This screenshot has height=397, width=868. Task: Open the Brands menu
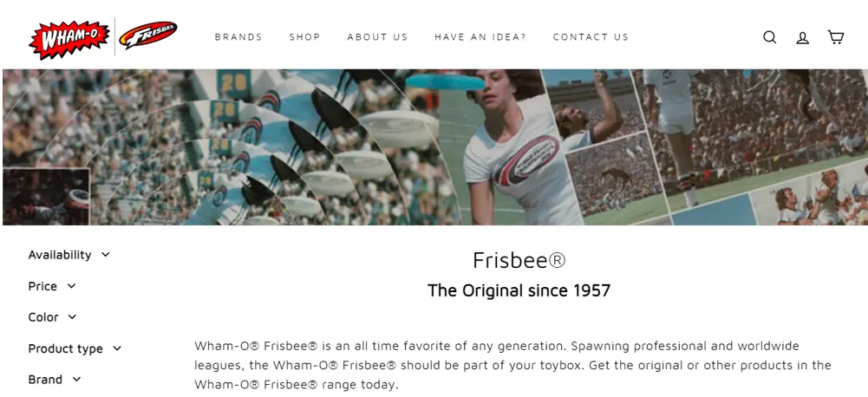click(x=238, y=37)
